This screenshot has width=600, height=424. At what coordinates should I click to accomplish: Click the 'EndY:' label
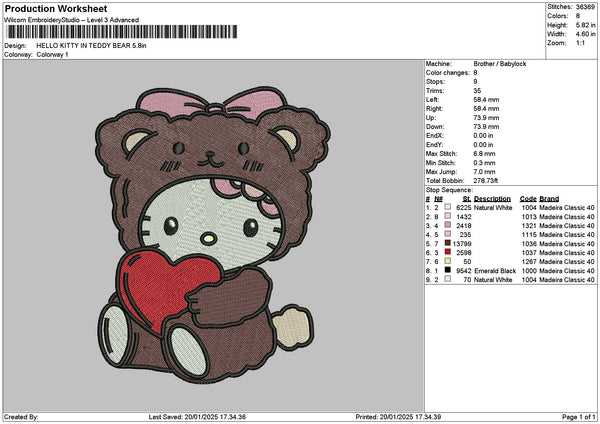[434, 145]
